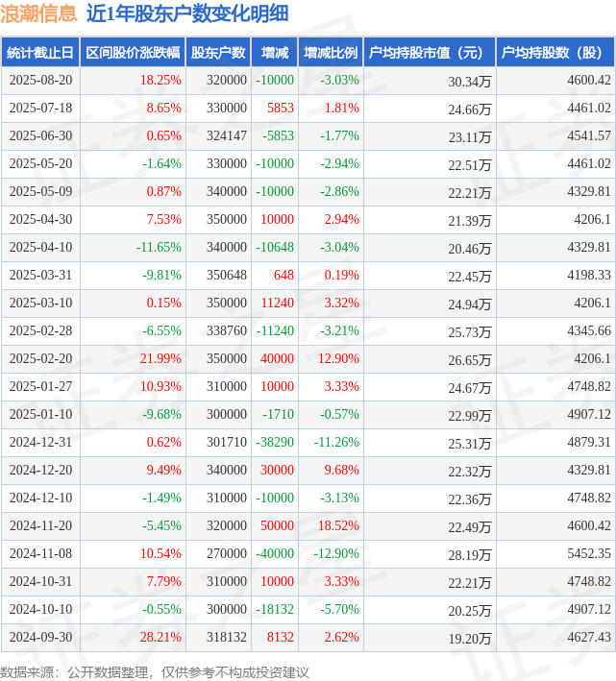Viewport: 616px width, 681px height.
Task: Click the 301710 shareholder count cell
Action: click(x=218, y=442)
